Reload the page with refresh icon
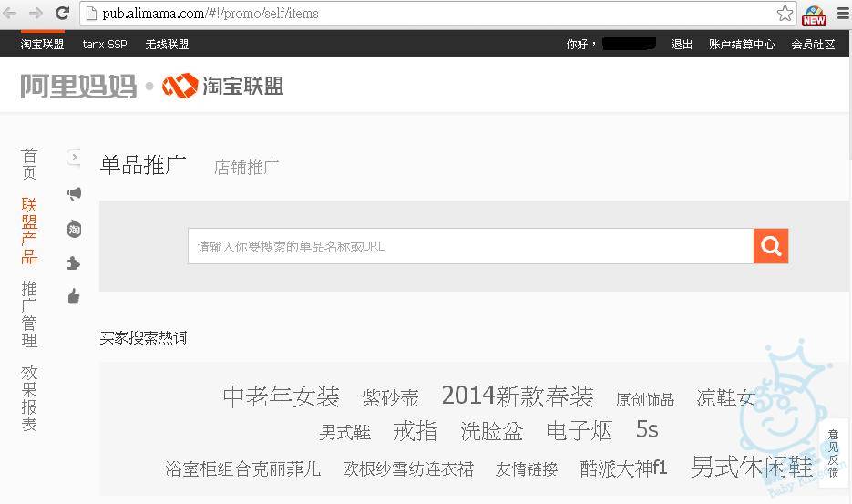Viewport: 852px width, 504px height. [x=63, y=13]
